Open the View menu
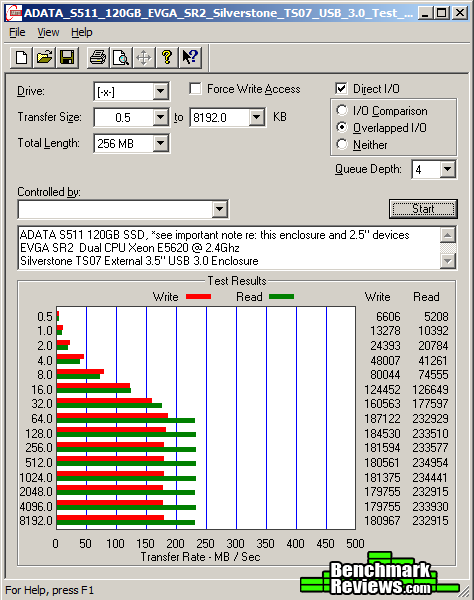The height and width of the screenshot is (600, 474). tap(48, 33)
